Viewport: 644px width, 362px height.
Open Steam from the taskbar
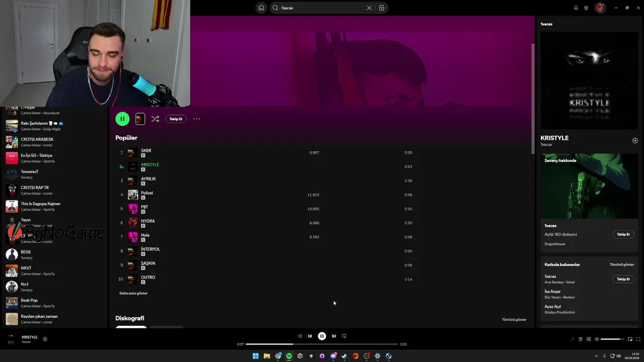click(344, 356)
